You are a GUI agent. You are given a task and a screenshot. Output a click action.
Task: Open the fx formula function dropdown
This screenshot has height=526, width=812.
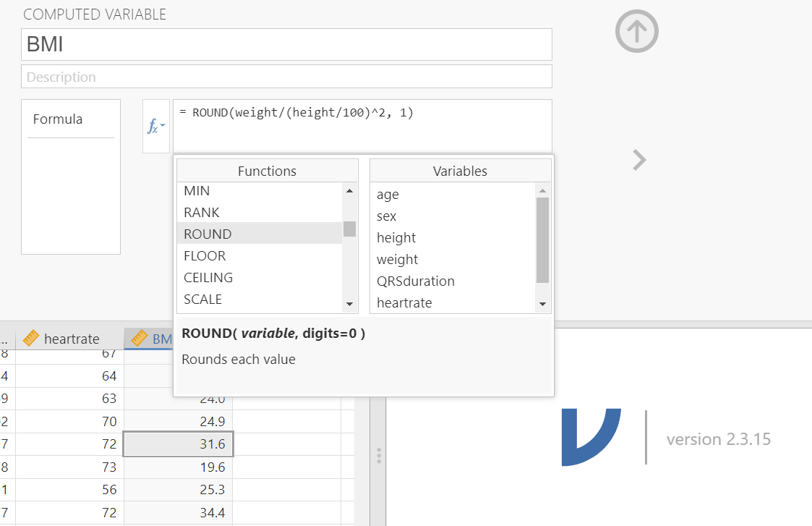156,127
